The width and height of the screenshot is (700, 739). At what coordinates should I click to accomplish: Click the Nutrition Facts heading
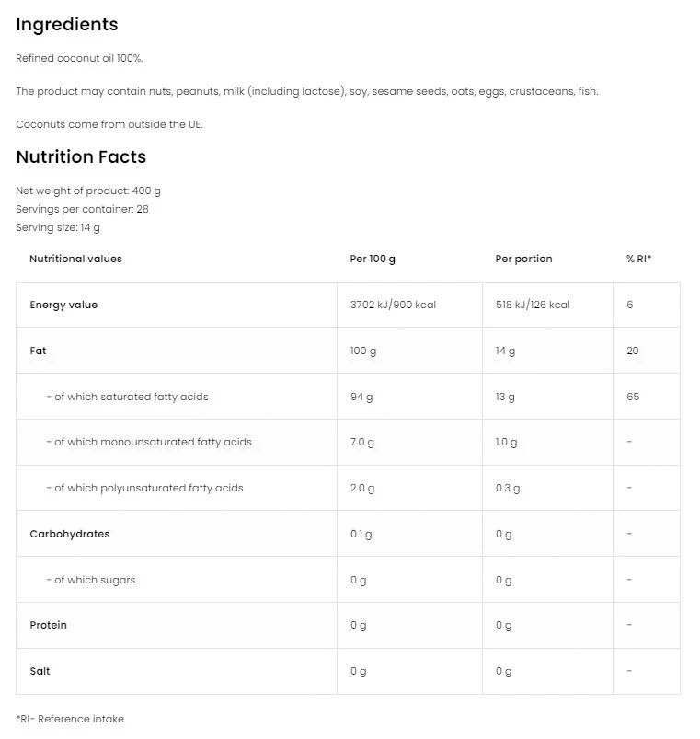(81, 157)
